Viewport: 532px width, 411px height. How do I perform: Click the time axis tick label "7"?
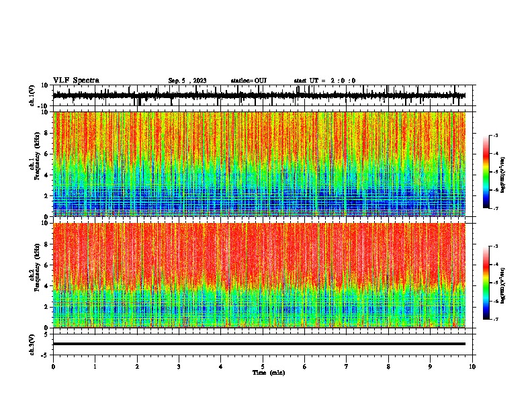click(x=347, y=367)
